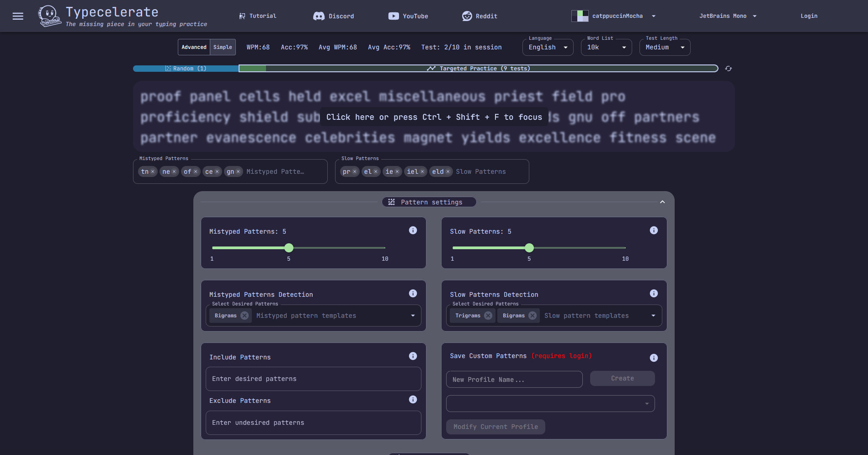Remove the 'el' slow pattern chip
The height and width of the screenshot is (455, 868).
(376, 172)
